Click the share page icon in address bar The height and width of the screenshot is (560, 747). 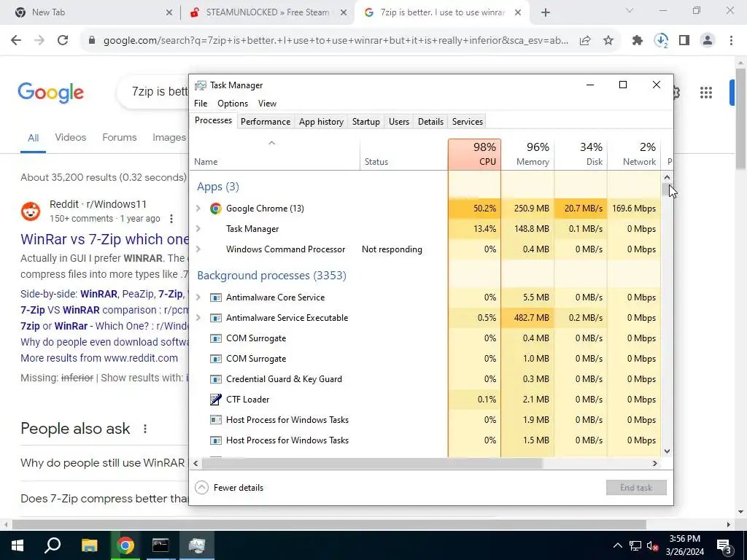click(x=585, y=41)
